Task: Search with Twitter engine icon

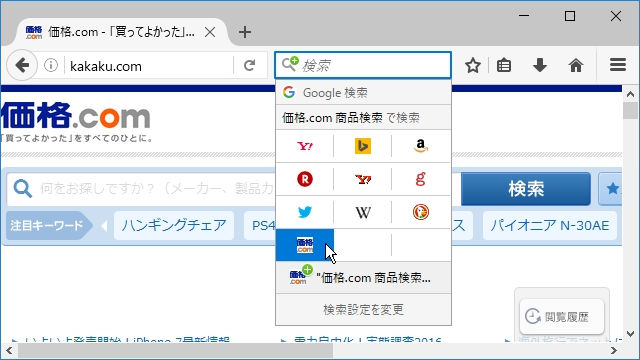Action: click(305, 212)
